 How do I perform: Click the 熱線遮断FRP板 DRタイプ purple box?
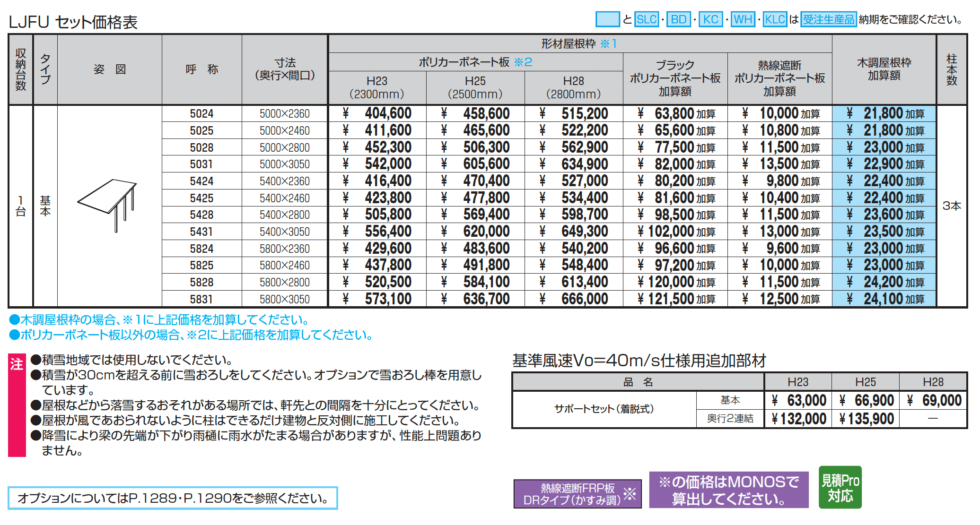[x=577, y=494]
